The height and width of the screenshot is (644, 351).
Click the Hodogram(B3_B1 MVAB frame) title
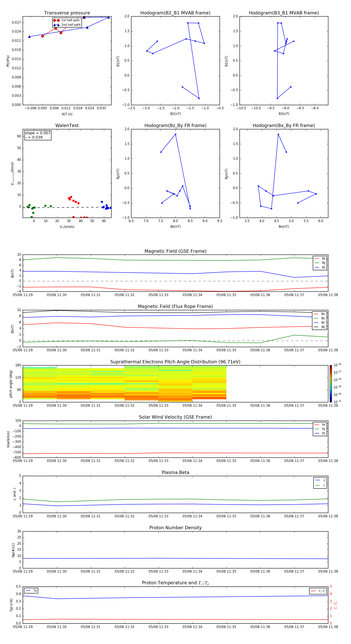284,13
